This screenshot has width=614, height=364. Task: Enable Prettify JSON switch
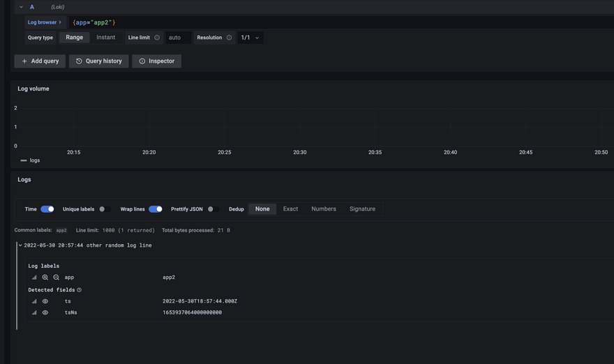click(x=213, y=209)
